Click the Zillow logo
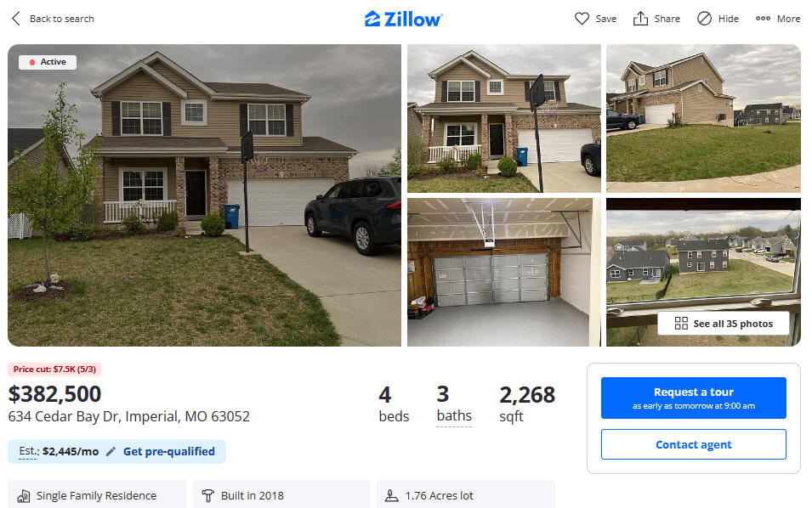Image resolution: width=812 pixels, height=508 pixels. (403, 20)
